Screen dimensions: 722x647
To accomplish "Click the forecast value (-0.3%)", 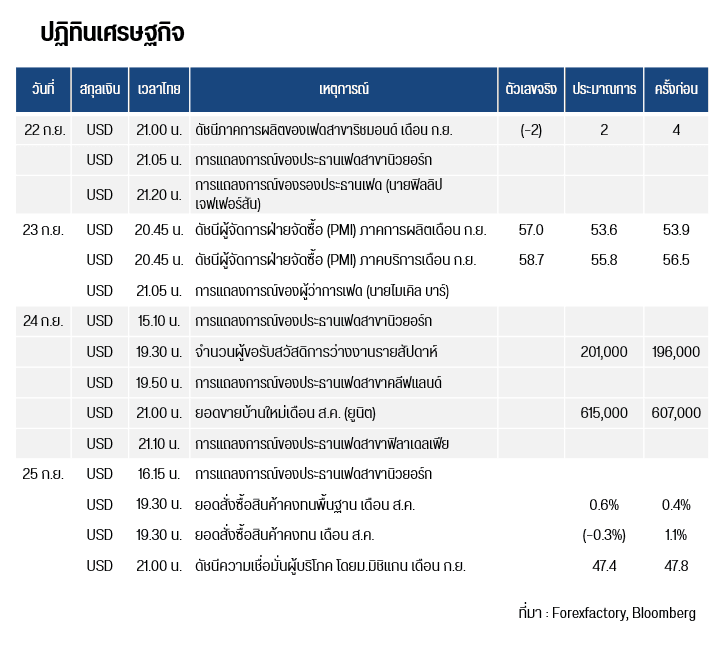I will tap(604, 535).
